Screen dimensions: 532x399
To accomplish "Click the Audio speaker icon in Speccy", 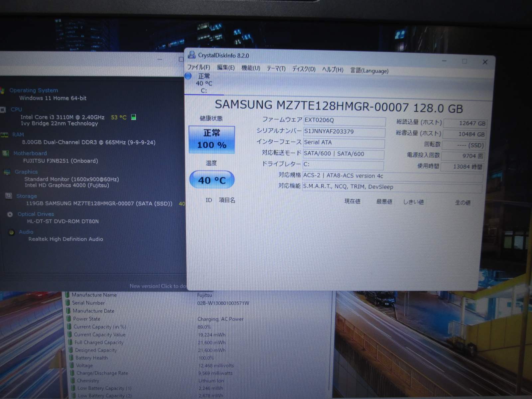I will pyautogui.click(x=12, y=232).
